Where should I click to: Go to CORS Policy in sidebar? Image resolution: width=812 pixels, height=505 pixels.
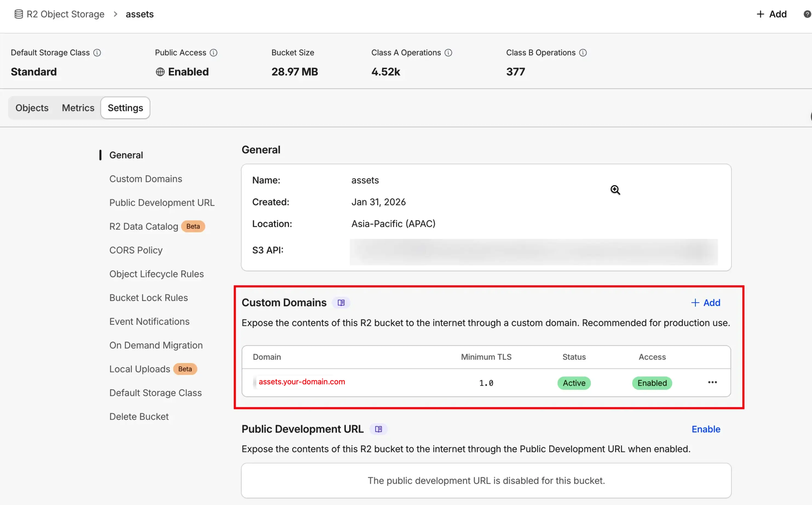coord(136,250)
